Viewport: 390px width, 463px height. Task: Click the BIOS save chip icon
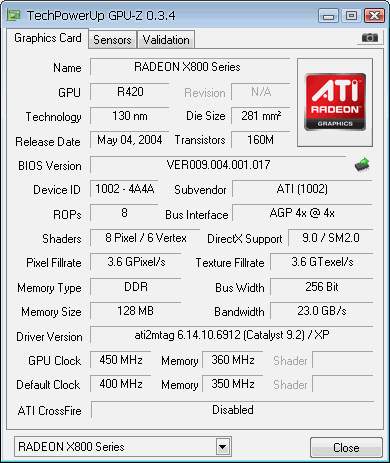click(x=362, y=165)
